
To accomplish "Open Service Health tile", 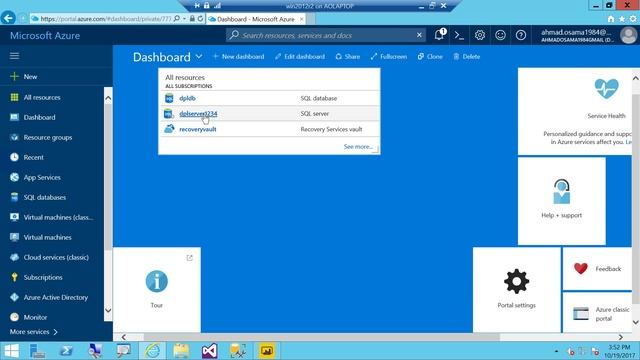I will 575,111.
